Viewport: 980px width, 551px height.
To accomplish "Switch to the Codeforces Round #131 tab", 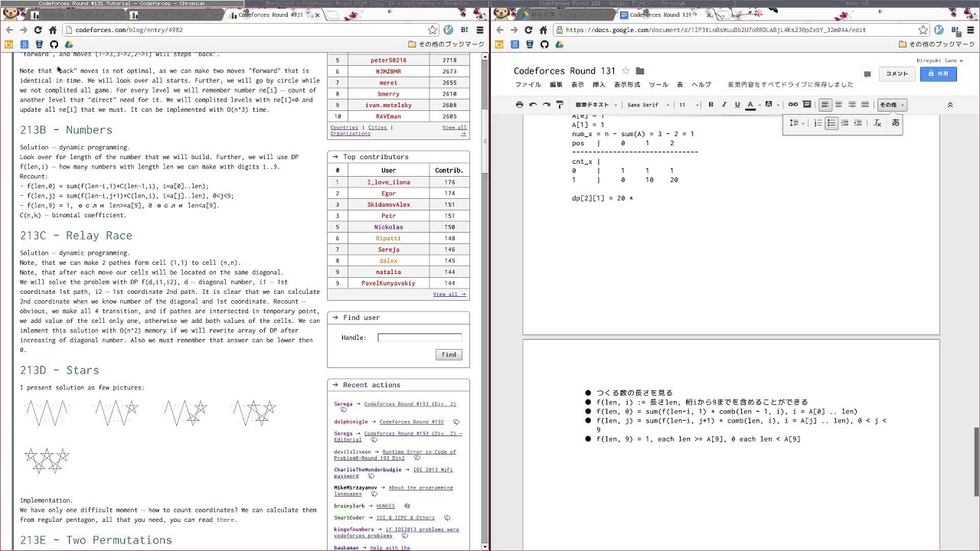I will [272, 15].
